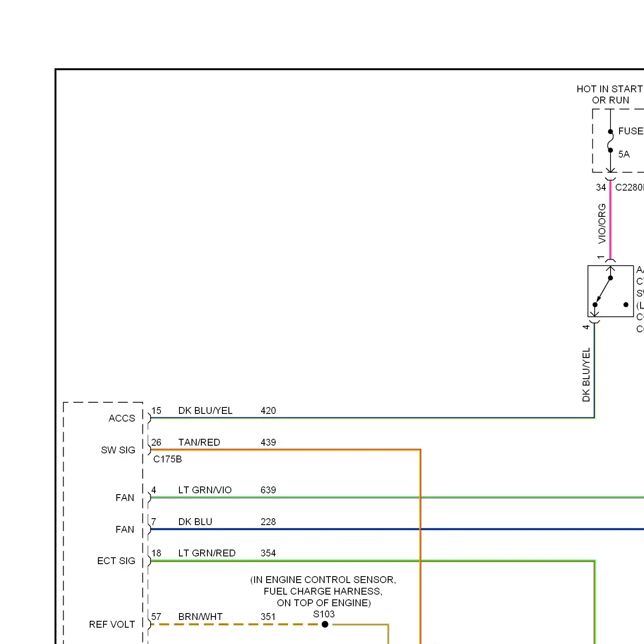Click pin number 1 above switch
The width and height of the screenshot is (644, 644).
click(x=601, y=257)
